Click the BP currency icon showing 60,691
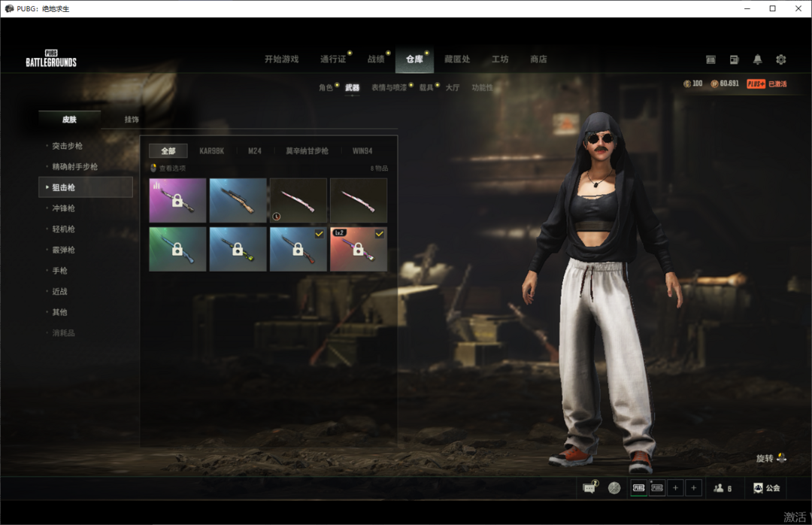This screenshot has height=525, width=812. pyautogui.click(x=714, y=84)
